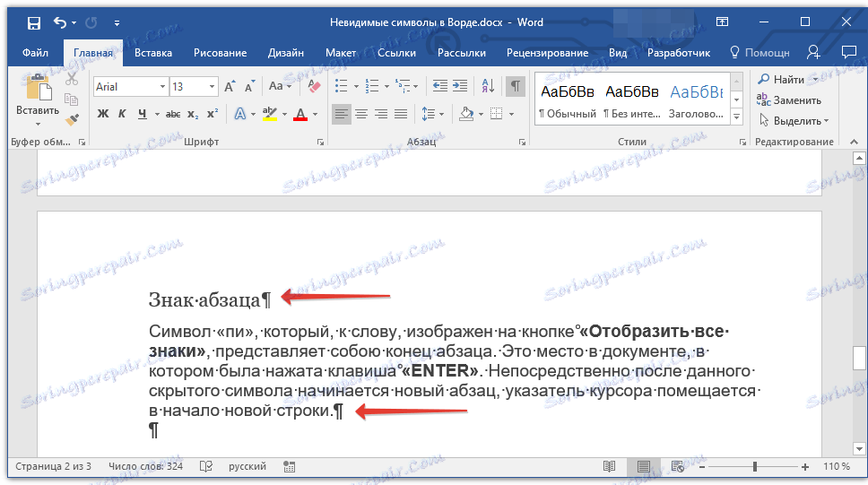Apply text effects glowing A icon

[x=239, y=114]
